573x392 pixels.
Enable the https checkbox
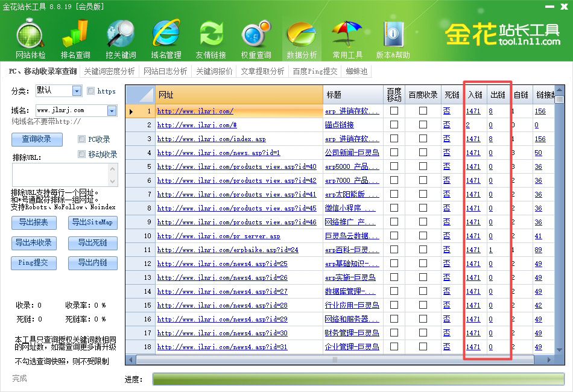[92, 90]
